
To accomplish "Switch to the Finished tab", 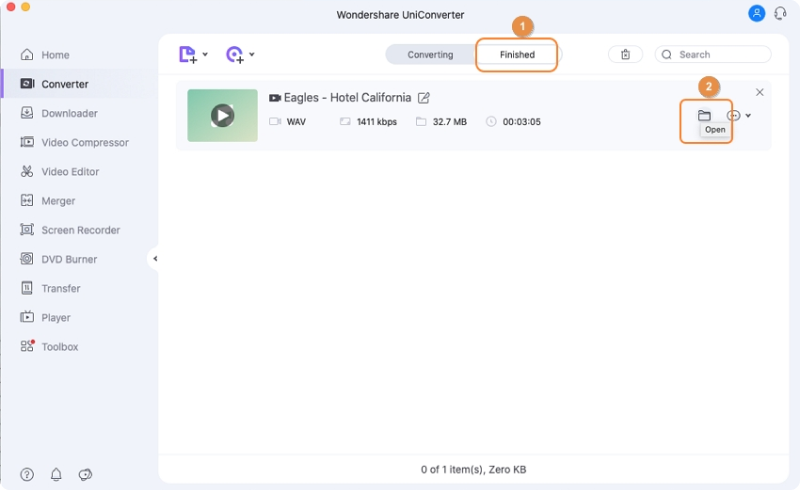I will tap(517, 55).
